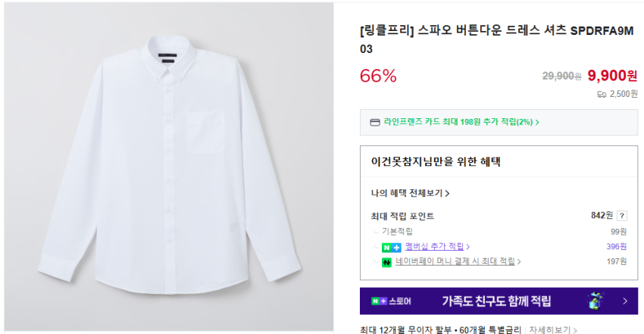Expand 나의 혜택 전체보기

point(410,193)
